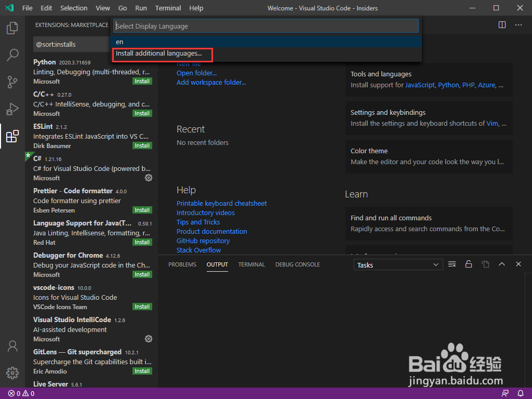The width and height of the screenshot is (532, 399).
Task: Open Product documentation link
Action: pos(212,231)
